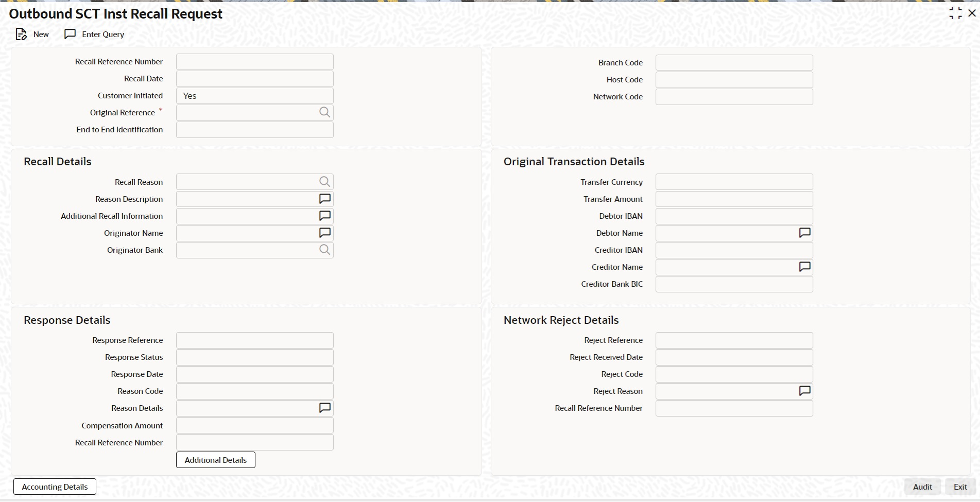Focus the Network Code field

tap(734, 97)
